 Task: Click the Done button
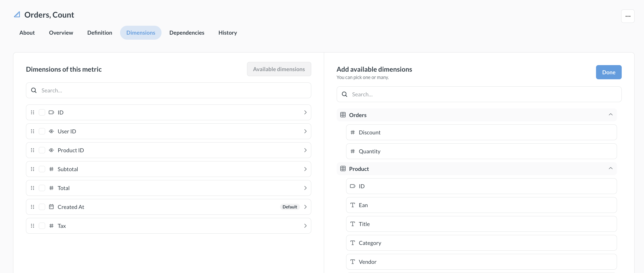tap(609, 72)
